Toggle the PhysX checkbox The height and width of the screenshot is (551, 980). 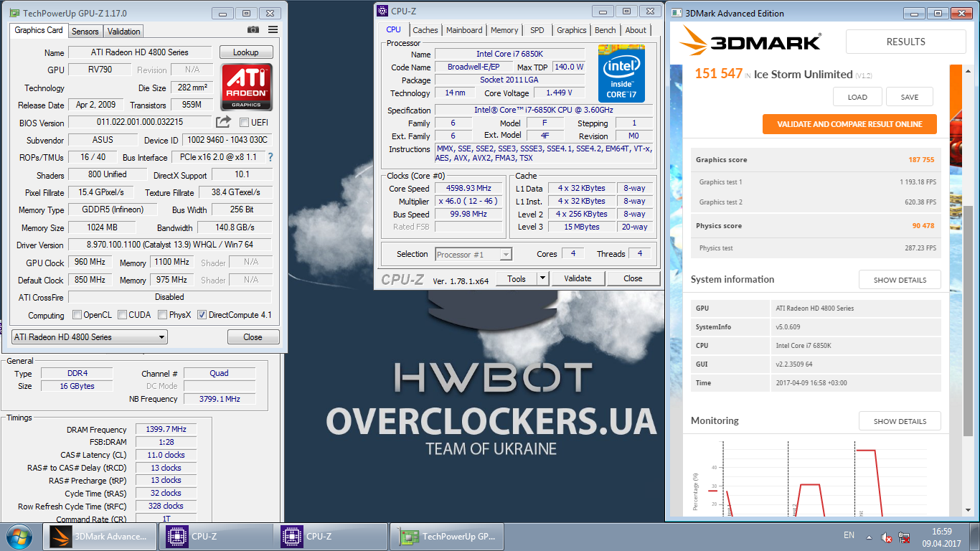tap(163, 315)
